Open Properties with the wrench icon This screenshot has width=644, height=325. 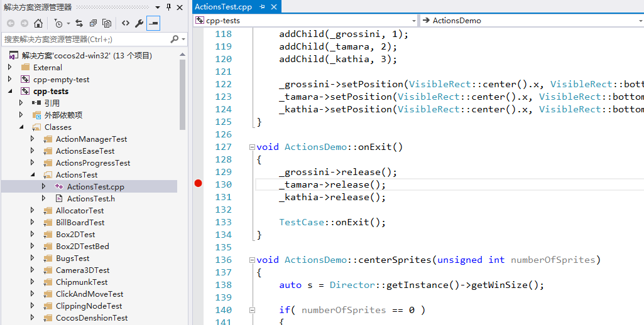tap(139, 23)
